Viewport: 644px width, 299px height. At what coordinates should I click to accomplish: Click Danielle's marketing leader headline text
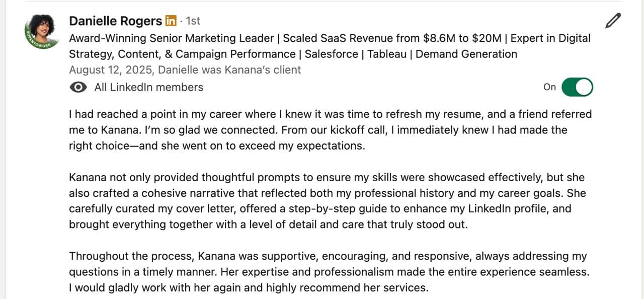[x=330, y=46]
